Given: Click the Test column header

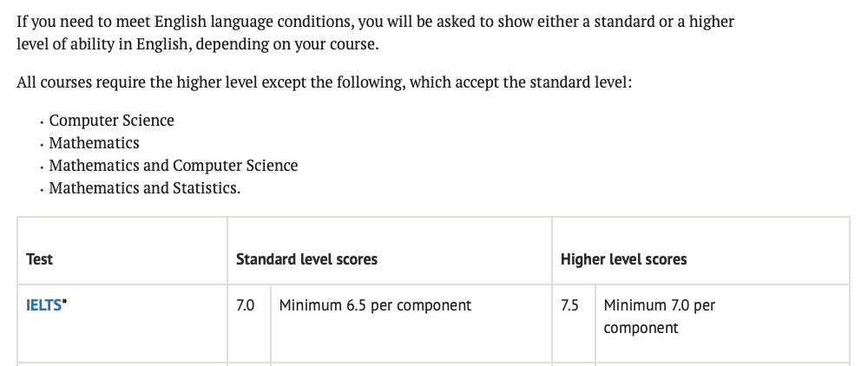Looking at the screenshot, I should coord(39,259).
